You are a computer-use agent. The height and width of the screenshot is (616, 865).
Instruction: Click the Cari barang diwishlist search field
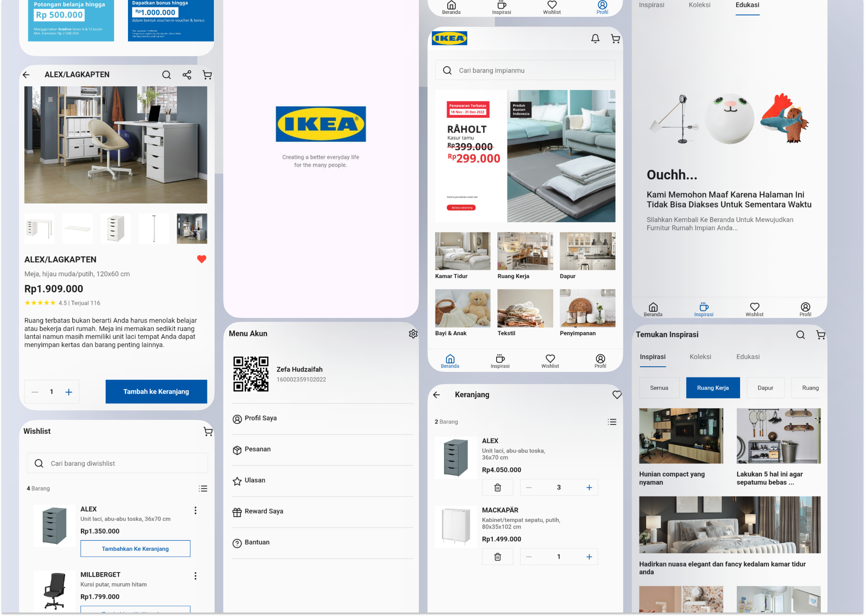[117, 463]
